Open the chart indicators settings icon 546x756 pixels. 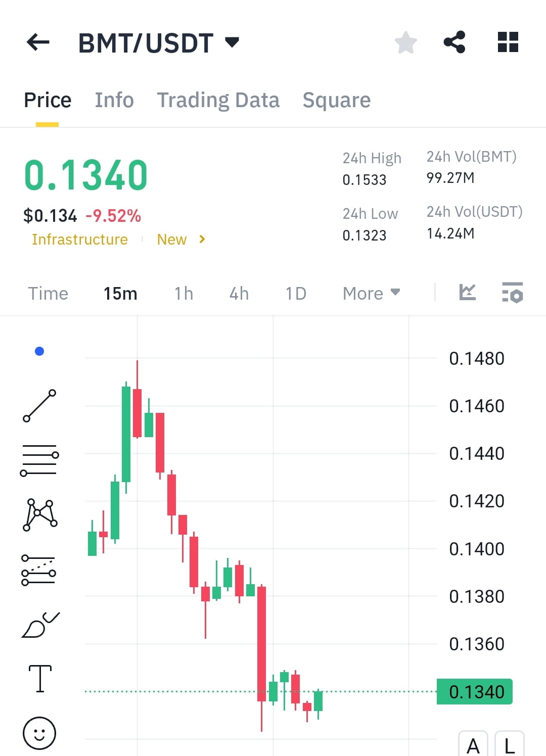[512, 293]
